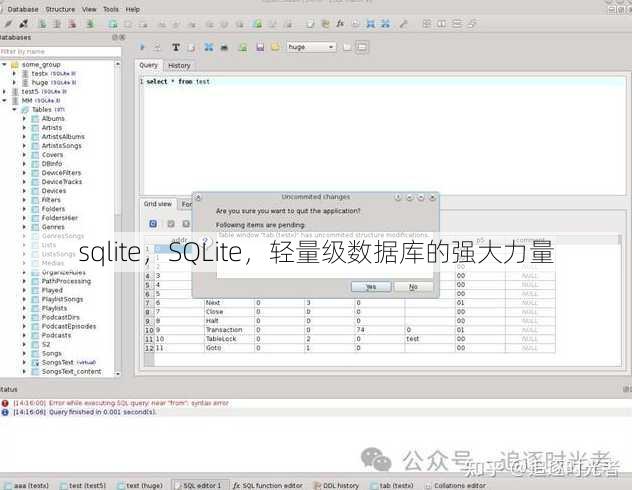Execute the query with the play icon
The height and width of the screenshot is (490, 632).
(x=142, y=47)
